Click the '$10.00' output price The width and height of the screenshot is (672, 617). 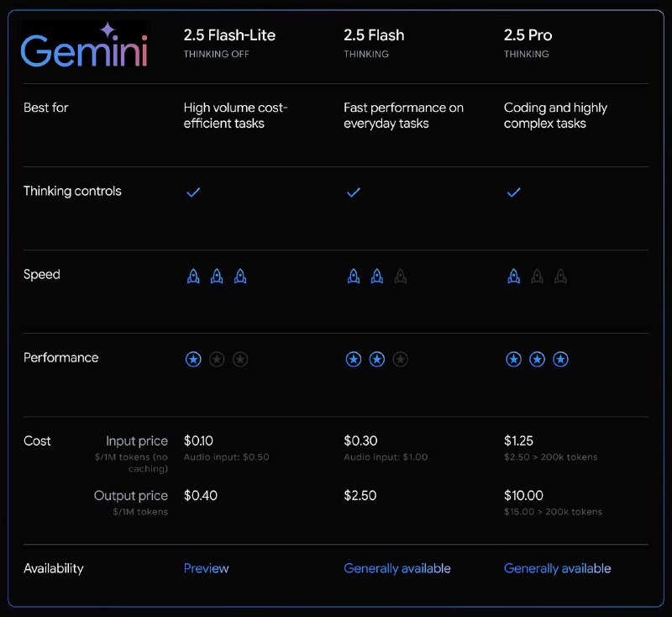[x=523, y=496]
